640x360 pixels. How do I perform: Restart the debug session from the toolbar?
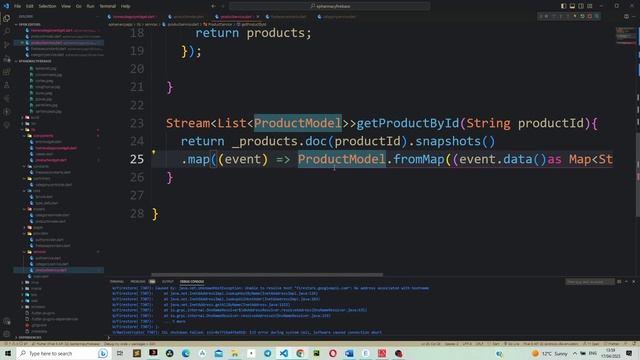pos(582,16)
